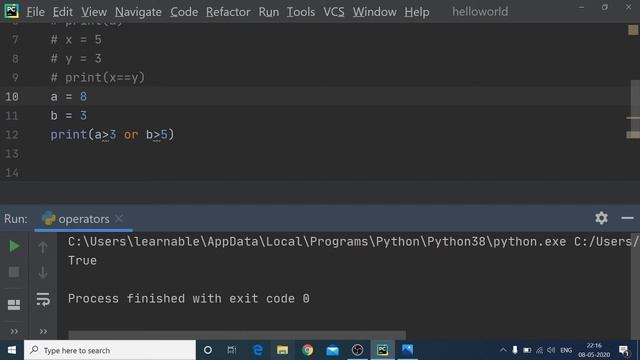Image resolution: width=640 pixels, height=360 pixels.
Task: Click the Type here to search box
Action: (x=110, y=350)
